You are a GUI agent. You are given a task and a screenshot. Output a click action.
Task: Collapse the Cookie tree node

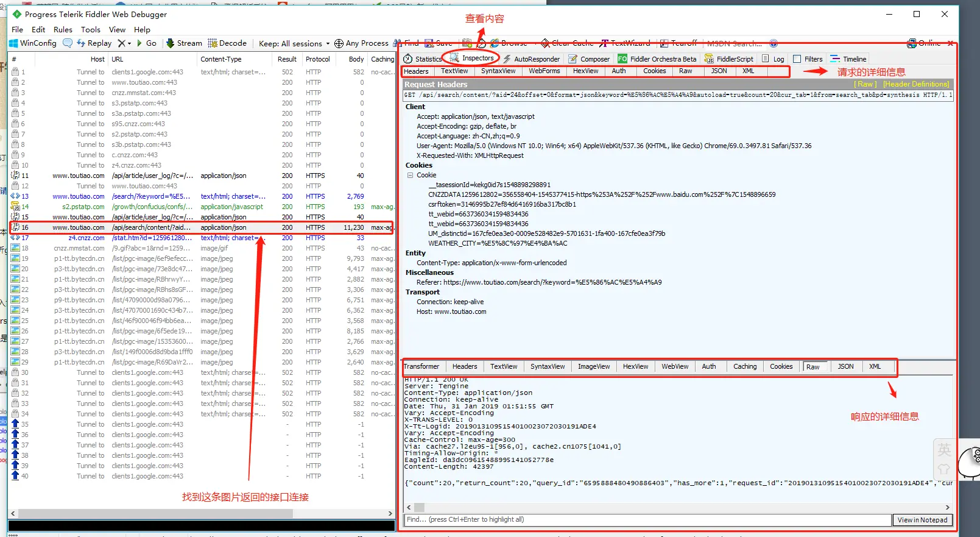411,175
